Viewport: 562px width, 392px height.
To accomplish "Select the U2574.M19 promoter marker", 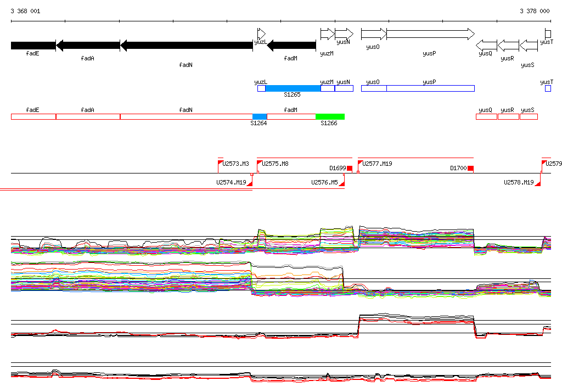I will click(250, 183).
